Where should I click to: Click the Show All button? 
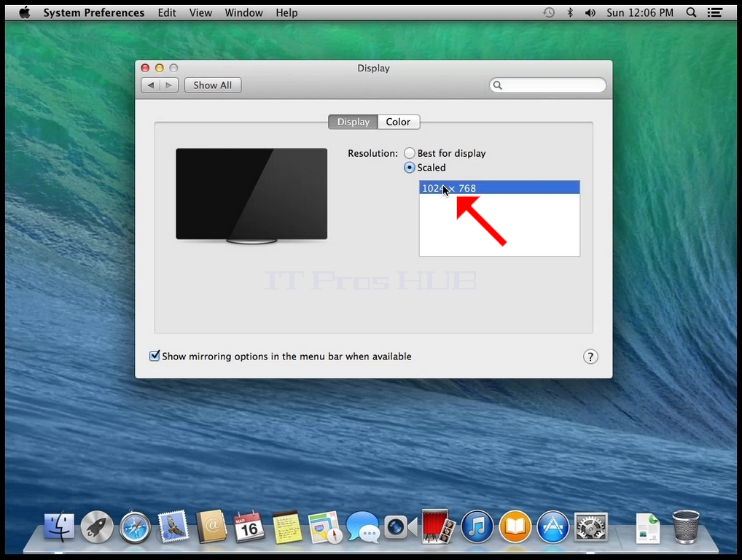[x=213, y=85]
